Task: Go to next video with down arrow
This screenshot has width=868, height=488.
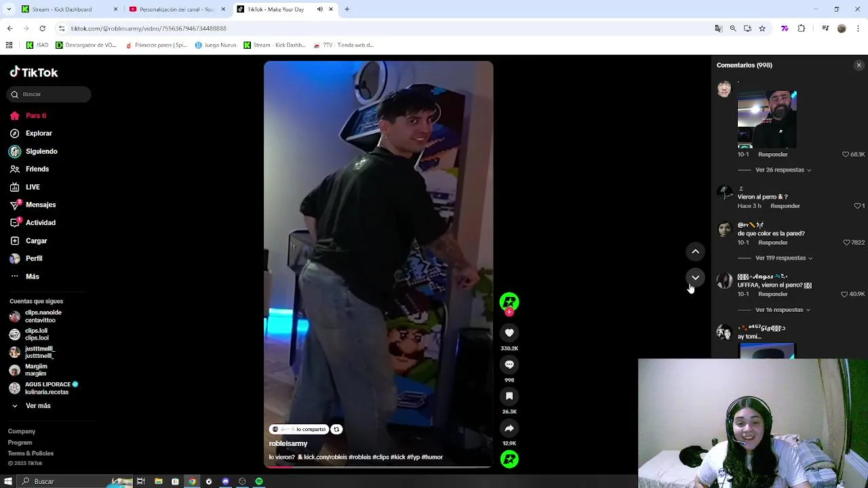Action: tap(695, 277)
